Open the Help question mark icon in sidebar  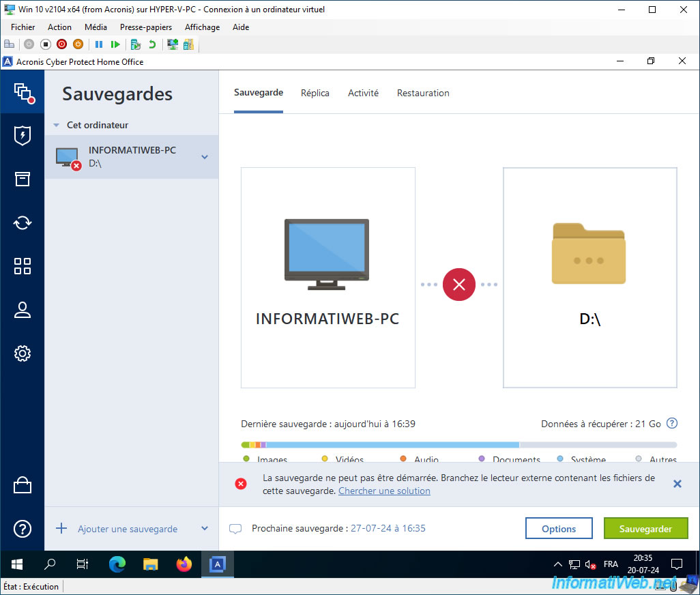coord(23,529)
